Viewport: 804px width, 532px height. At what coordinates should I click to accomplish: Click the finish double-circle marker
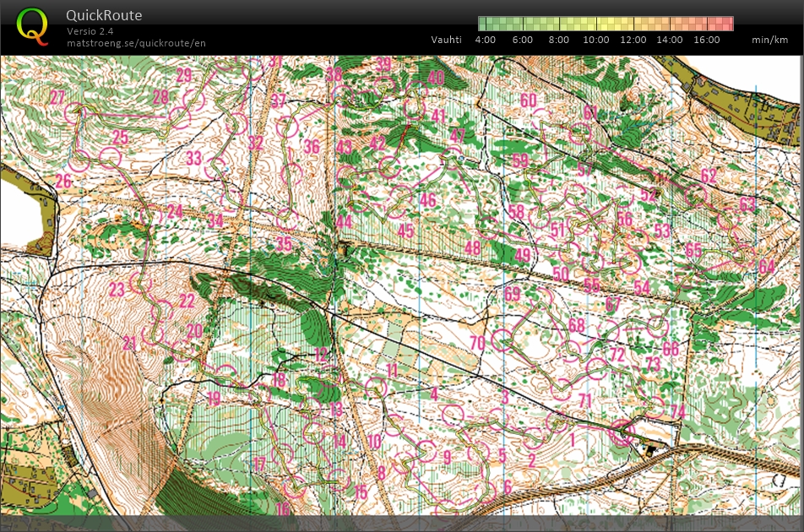[622, 432]
